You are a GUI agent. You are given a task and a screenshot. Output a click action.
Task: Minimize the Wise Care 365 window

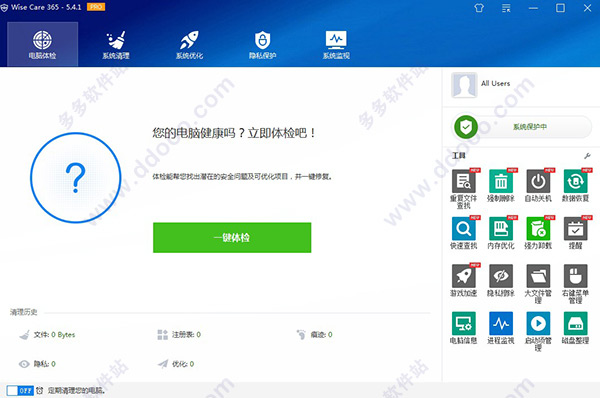[533, 8]
